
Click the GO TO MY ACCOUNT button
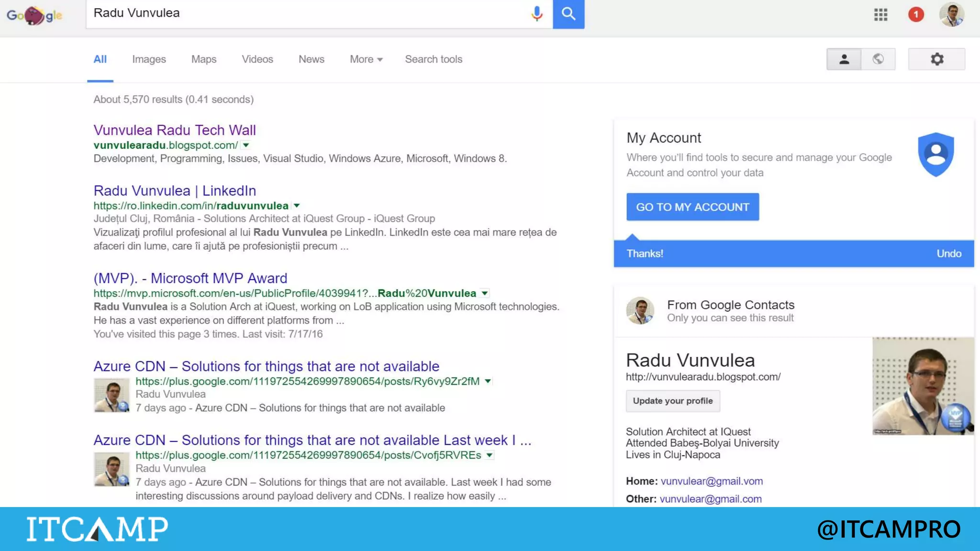click(x=692, y=207)
